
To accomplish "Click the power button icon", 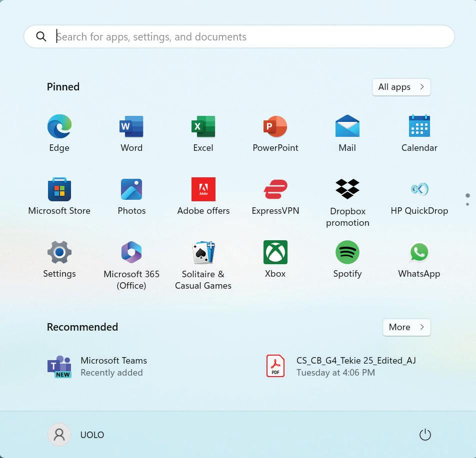I will pyautogui.click(x=425, y=435).
